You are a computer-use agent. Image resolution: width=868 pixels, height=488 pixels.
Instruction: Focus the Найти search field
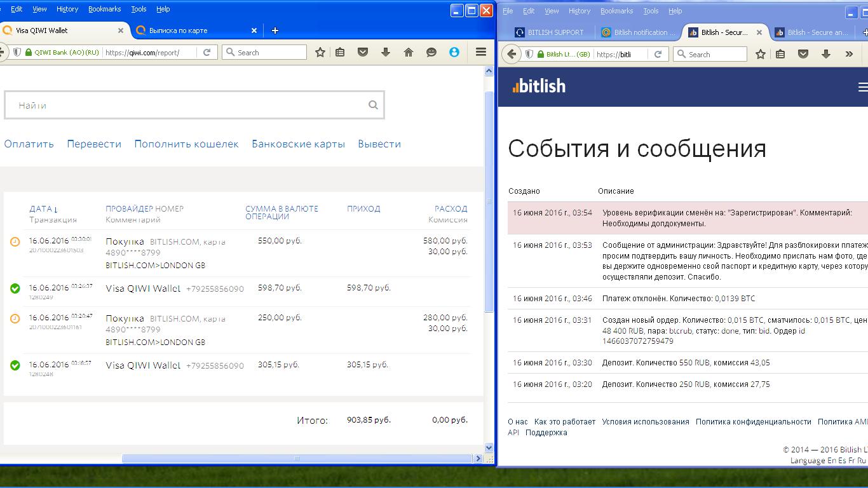click(x=194, y=105)
